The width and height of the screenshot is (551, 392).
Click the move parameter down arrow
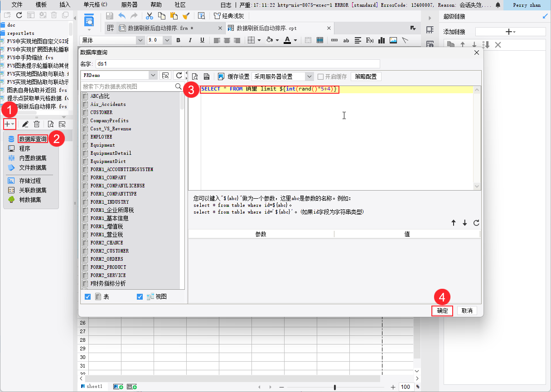pos(464,223)
